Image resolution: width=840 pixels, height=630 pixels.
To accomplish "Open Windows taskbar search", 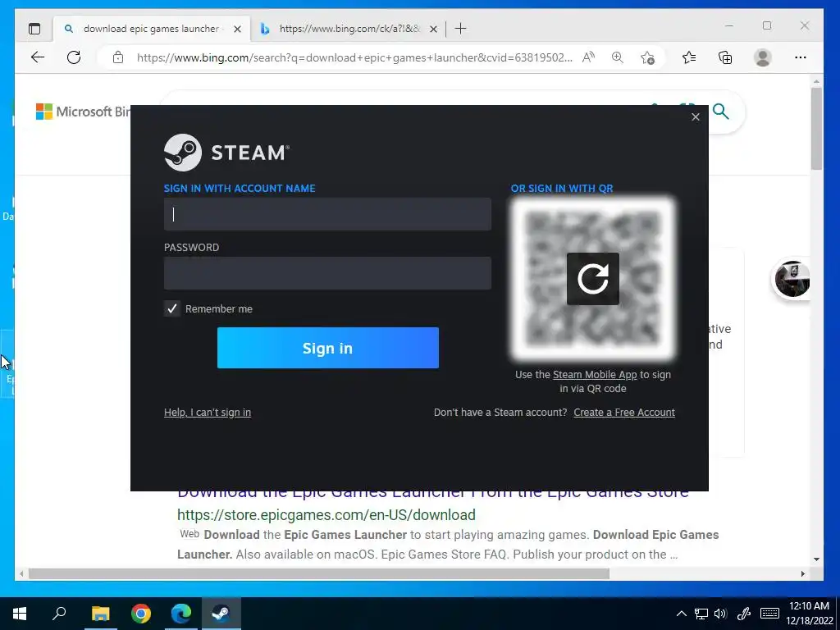I will 59,614.
